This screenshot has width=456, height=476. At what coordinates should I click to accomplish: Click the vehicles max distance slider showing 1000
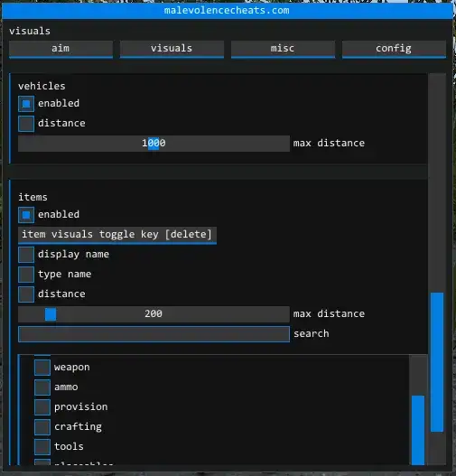click(154, 144)
